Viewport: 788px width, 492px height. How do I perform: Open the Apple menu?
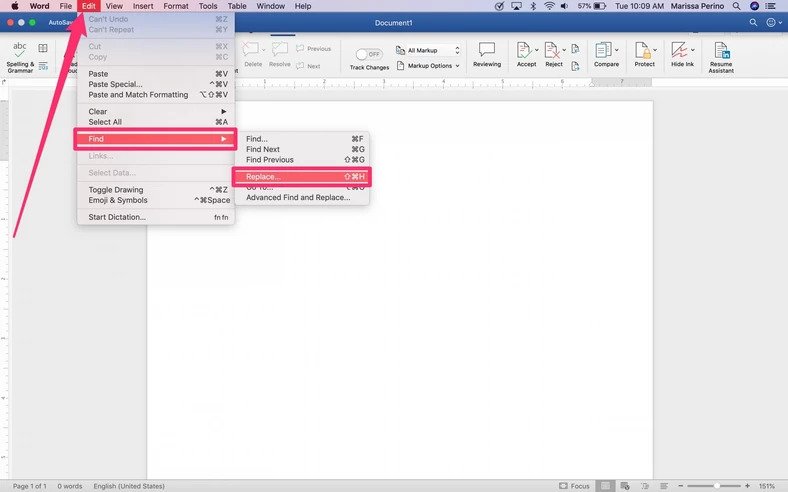pyautogui.click(x=15, y=6)
